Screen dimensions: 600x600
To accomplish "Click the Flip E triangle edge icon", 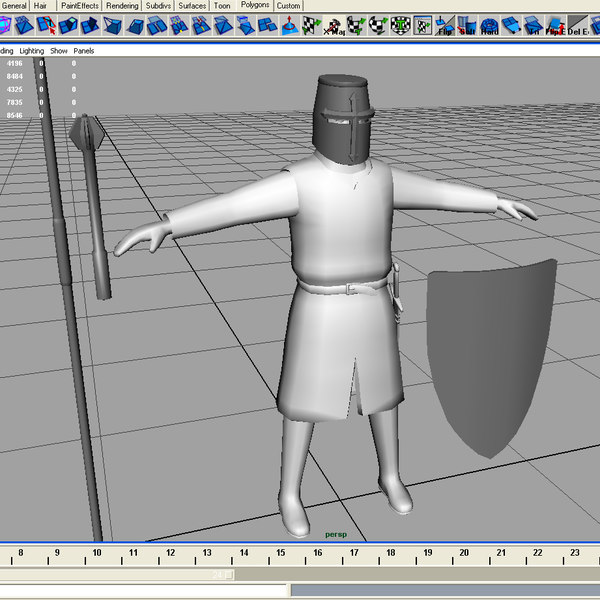I will pos(556,26).
